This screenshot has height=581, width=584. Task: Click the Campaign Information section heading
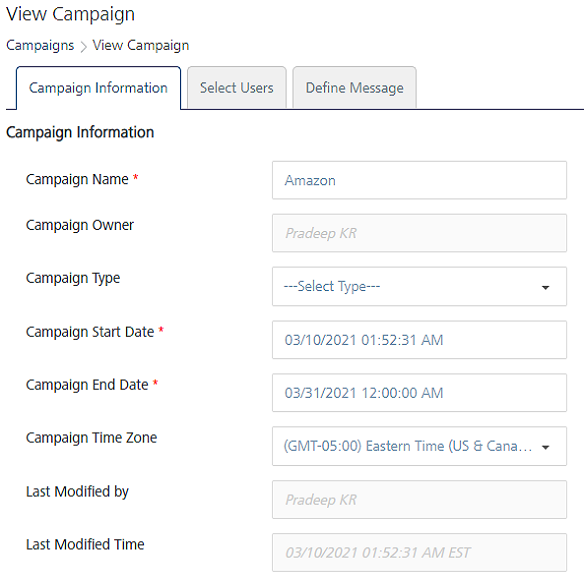[x=80, y=133]
